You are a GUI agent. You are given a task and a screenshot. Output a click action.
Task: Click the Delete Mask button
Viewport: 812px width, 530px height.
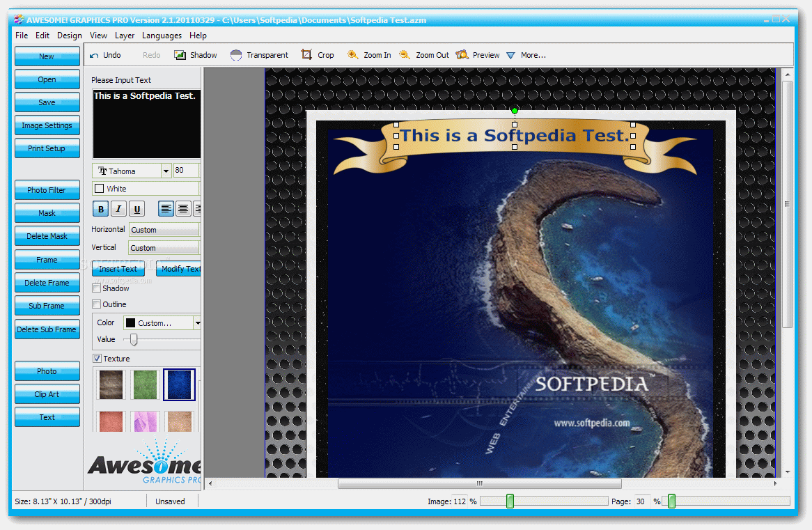pos(47,235)
